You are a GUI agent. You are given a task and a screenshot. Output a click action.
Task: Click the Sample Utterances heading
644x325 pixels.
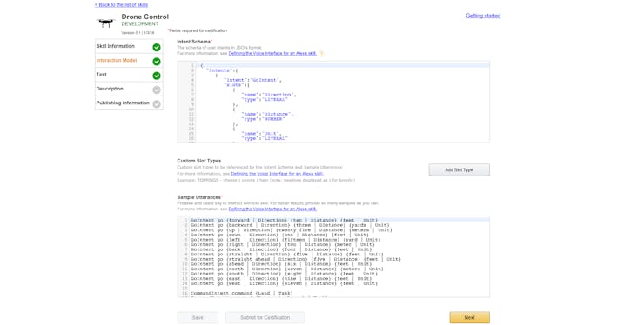pos(199,197)
